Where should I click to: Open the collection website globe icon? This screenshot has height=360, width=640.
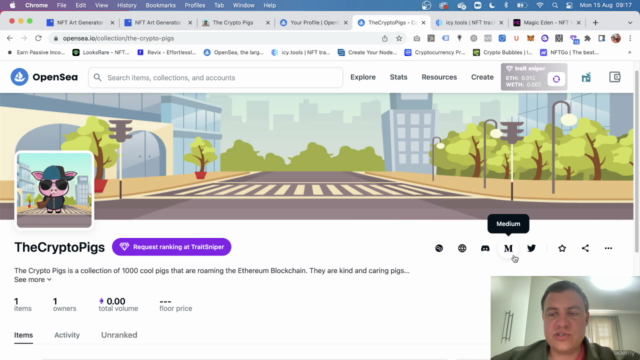coord(462,248)
